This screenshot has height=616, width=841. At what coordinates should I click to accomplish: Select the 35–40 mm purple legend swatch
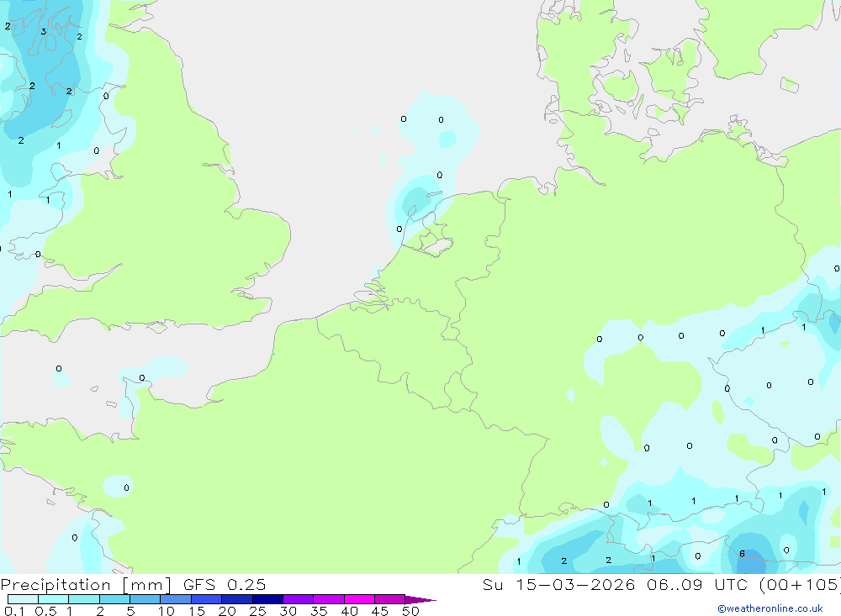click(x=329, y=599)
